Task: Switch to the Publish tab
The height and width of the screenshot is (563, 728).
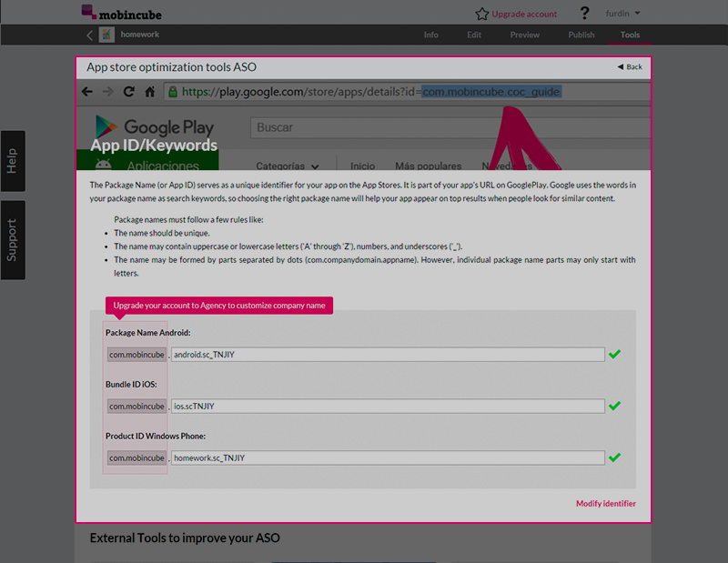Action: (x=581, y=35)
